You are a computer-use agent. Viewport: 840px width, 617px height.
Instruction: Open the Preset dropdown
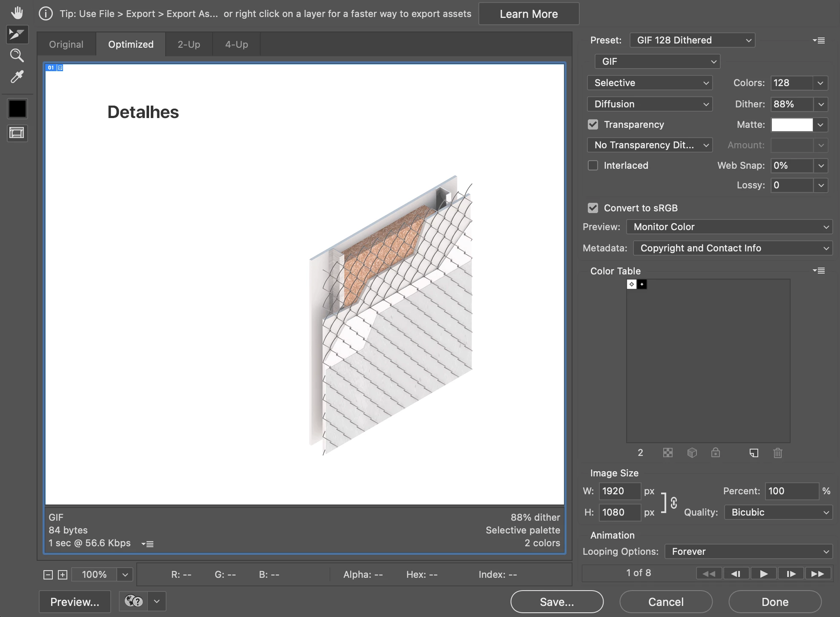692,40
